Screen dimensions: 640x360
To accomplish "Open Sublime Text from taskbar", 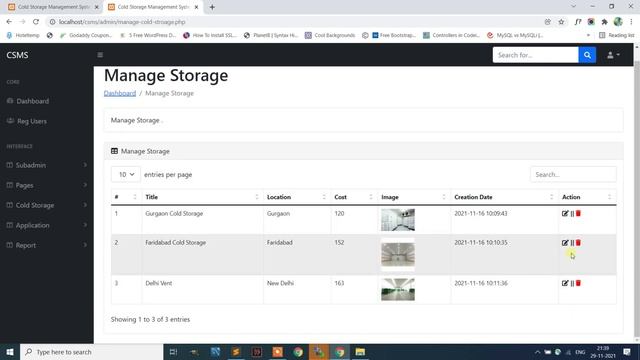I will [x=236, y=352].
